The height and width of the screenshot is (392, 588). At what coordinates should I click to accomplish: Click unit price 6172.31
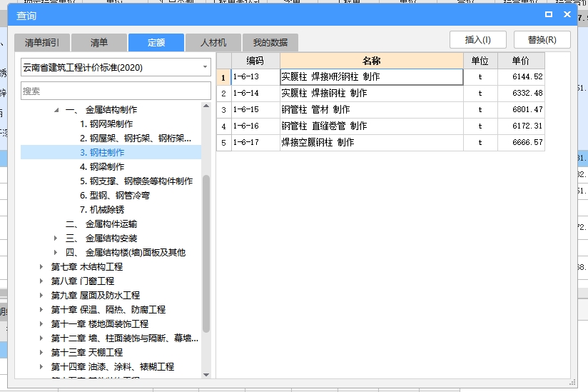point(521,126)
